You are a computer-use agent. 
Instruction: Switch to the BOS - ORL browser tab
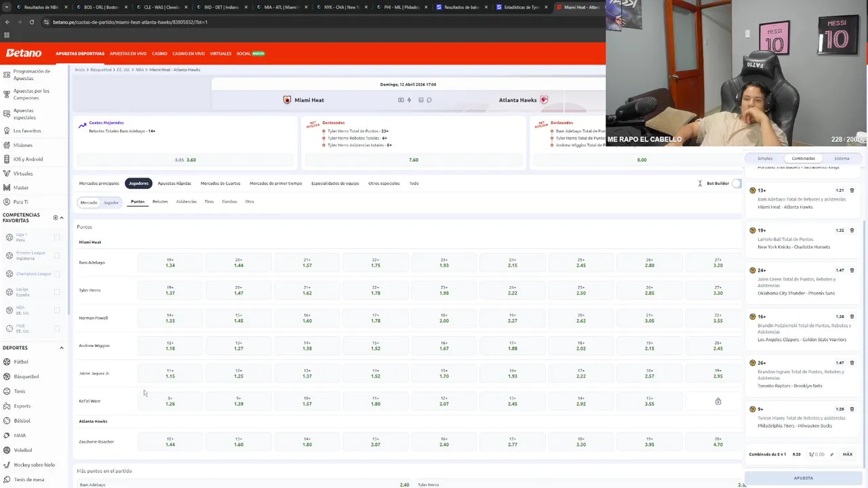pos(100,7)
